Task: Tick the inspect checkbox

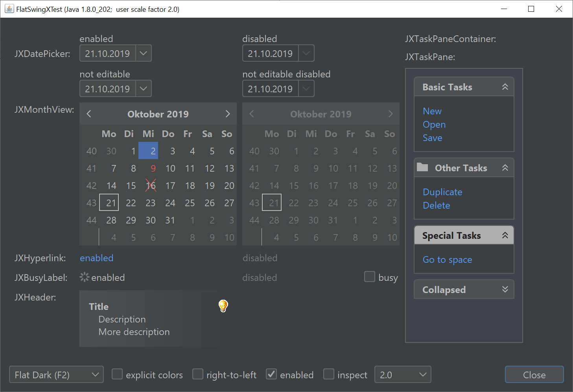Action: 329,374
